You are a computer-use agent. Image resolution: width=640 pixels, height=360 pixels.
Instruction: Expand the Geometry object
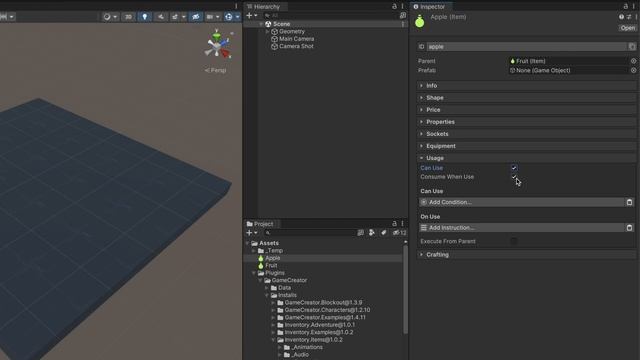268,31
